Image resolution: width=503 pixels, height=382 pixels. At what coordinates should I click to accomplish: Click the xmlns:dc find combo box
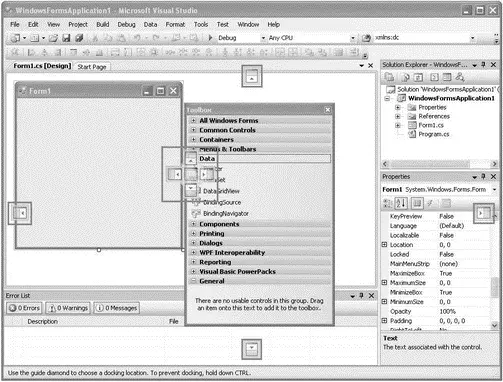coord(424,38)
